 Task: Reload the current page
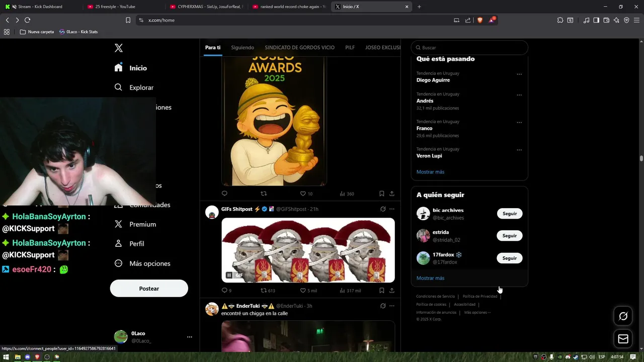(x=27, y=20)
